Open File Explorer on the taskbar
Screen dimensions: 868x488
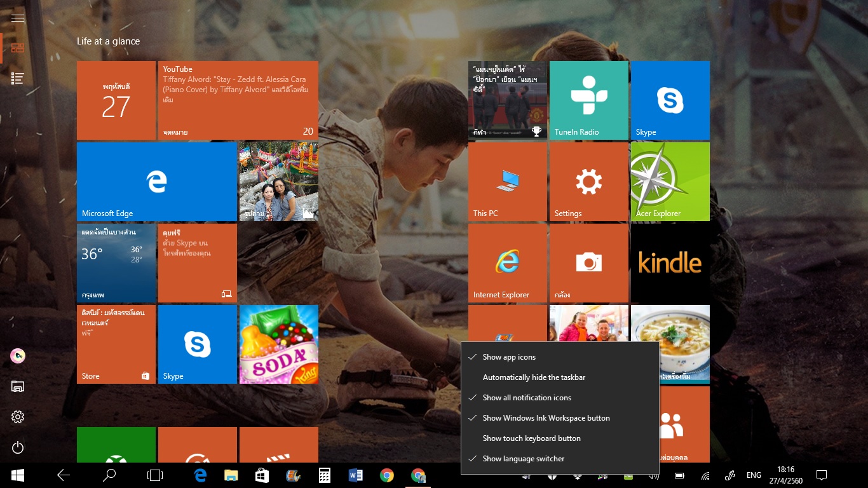[x=231, y=475]
